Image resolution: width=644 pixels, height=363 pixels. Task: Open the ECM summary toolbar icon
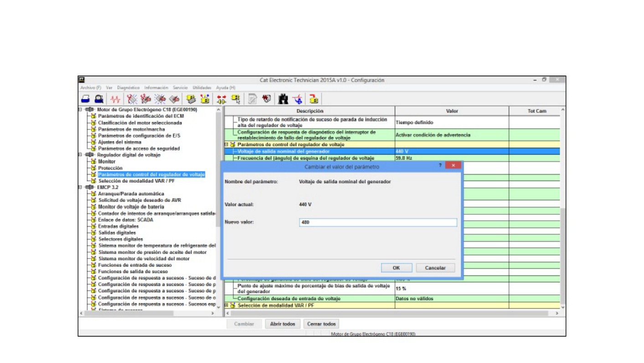click(x=191, y=99)
